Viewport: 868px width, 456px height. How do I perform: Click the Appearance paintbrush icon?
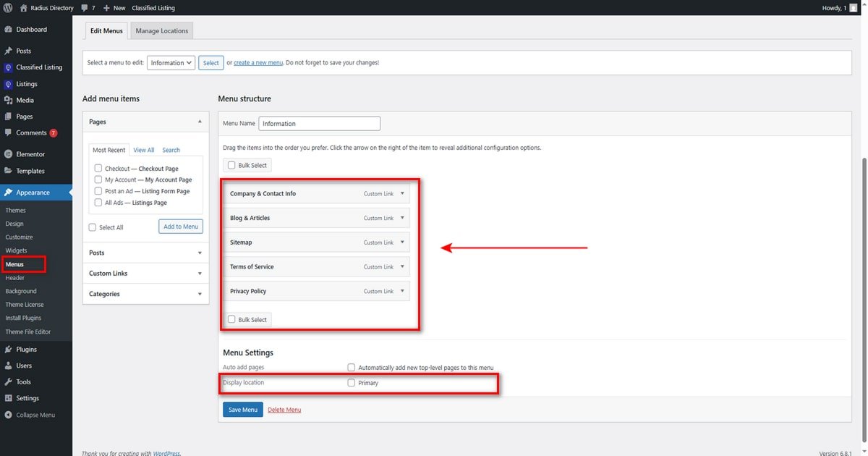8,193
